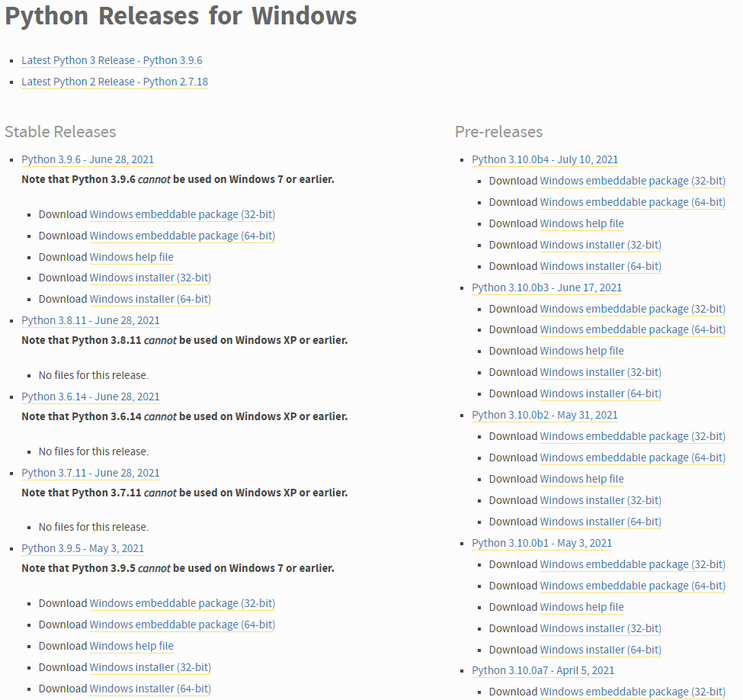The image size is (743, 700).
Task: Download 3.10.0b2 Windows installer (64-bit)
Action: tap(600, 522)
